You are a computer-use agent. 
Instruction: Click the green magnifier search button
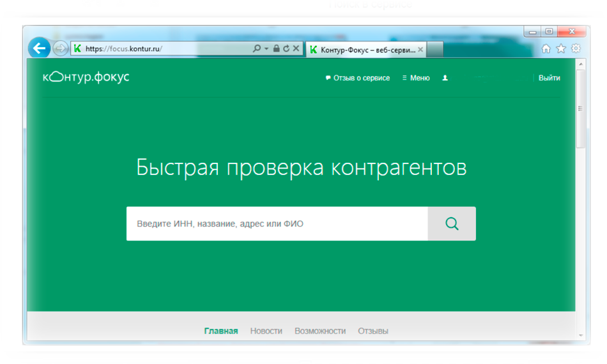(x=452, y=224)
